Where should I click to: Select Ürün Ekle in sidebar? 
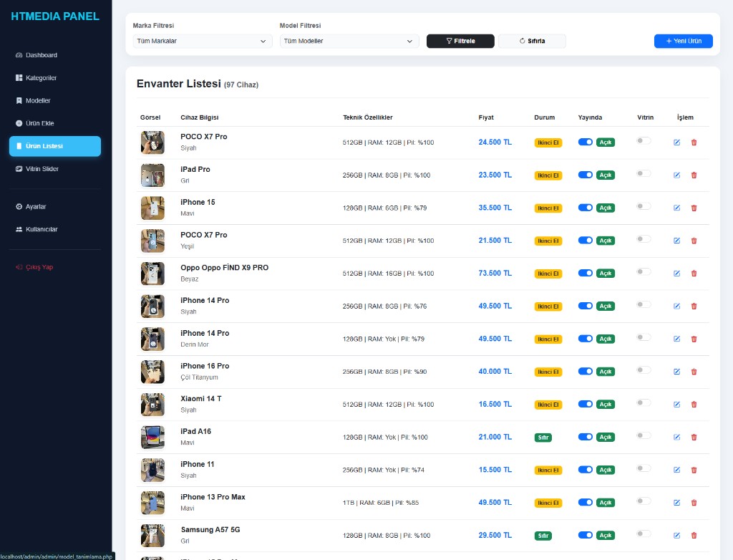point(55,123)
